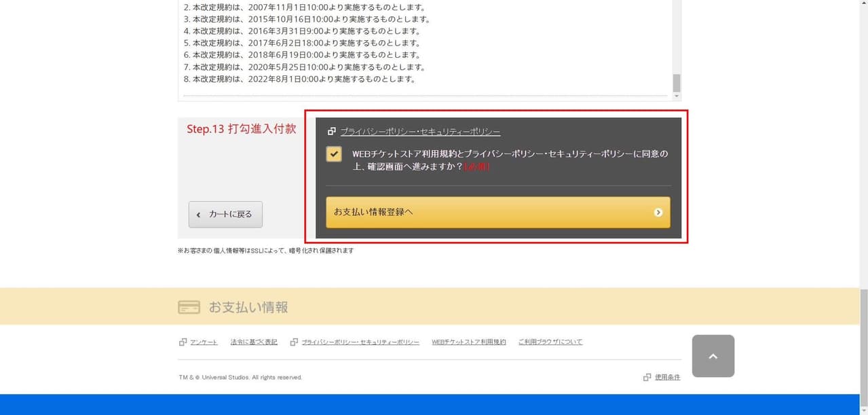Click external-link icon beside アンケート
This screenshot has width=868, height=415.
click(183, 342)
